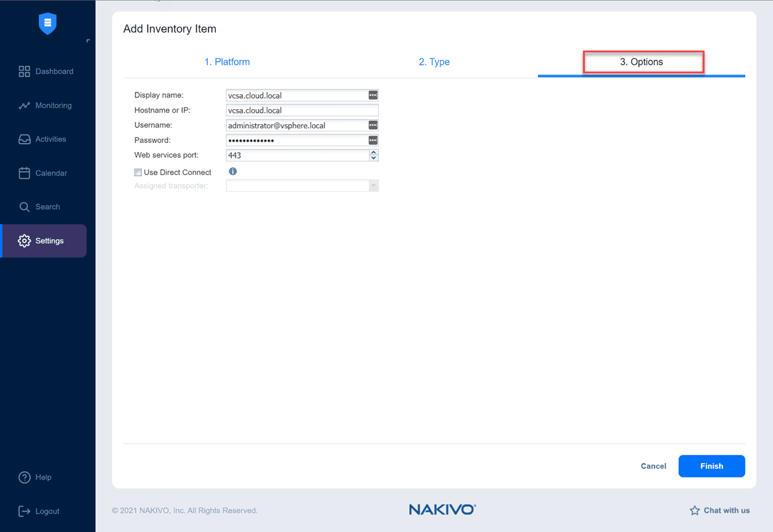Expand the Username field suggestion menu
The width and height of the screenshot is (773, 532).
click(x=373, y=125)
